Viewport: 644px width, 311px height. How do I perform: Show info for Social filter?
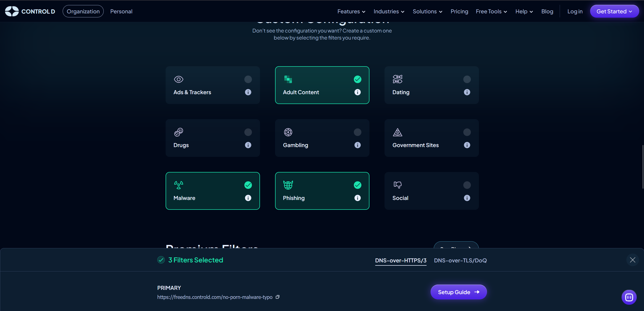pyautogui.click(x=467, y=198)
